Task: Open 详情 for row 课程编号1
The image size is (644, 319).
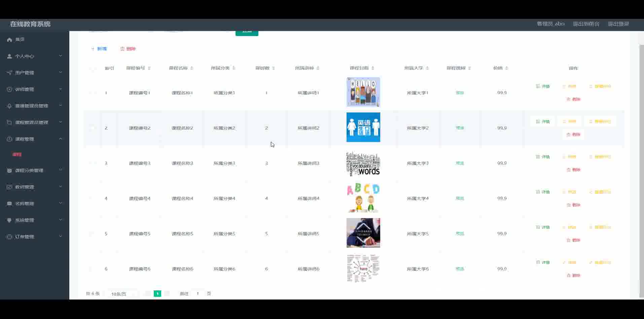Action: coord(543,86)
